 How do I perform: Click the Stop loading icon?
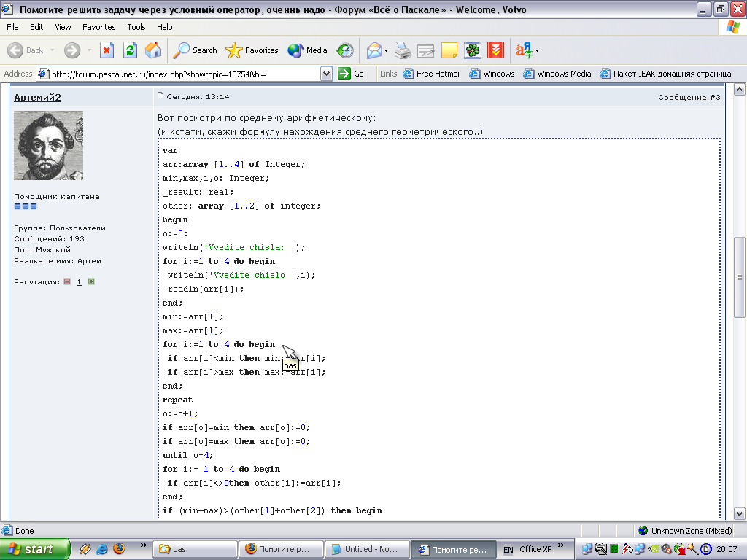coord(107,50)
